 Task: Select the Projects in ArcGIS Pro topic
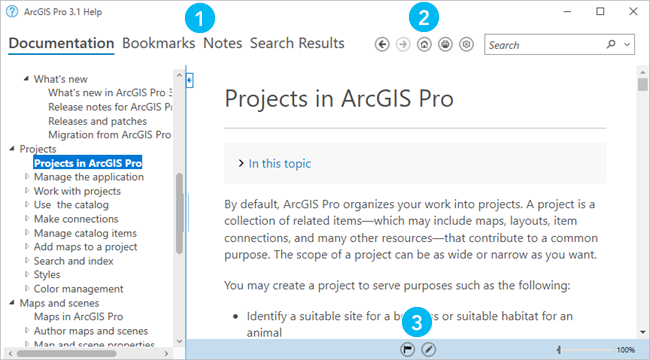point(87,163)
